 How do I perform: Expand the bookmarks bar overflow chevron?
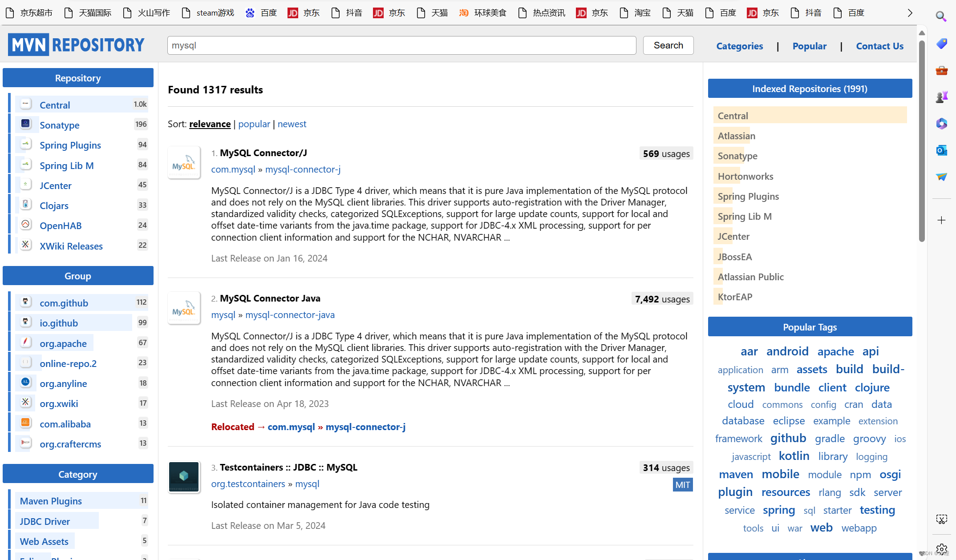pyautogui.click(x=910, y=13)
